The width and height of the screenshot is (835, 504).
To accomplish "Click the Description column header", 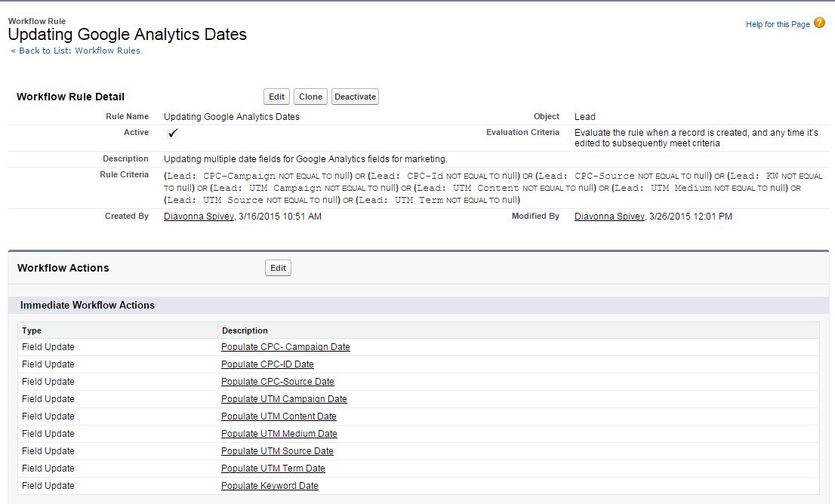I will click(245, 330).
